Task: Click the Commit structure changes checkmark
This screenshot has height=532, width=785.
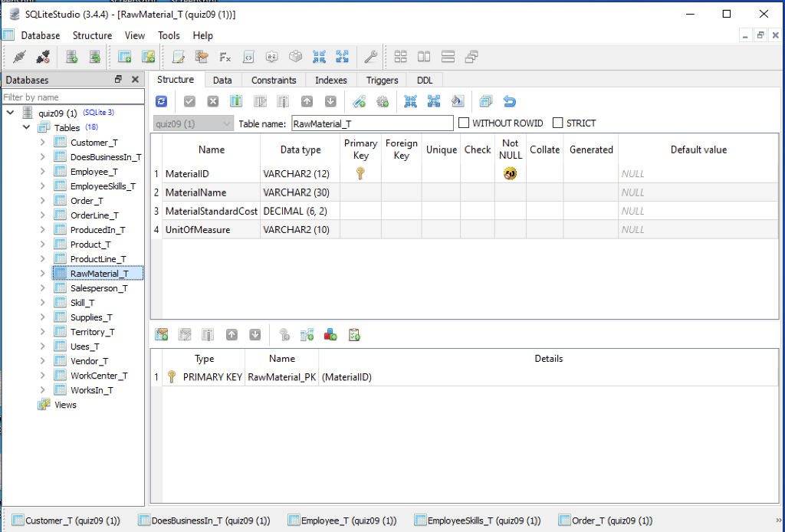Action: [x=189, y=102]
